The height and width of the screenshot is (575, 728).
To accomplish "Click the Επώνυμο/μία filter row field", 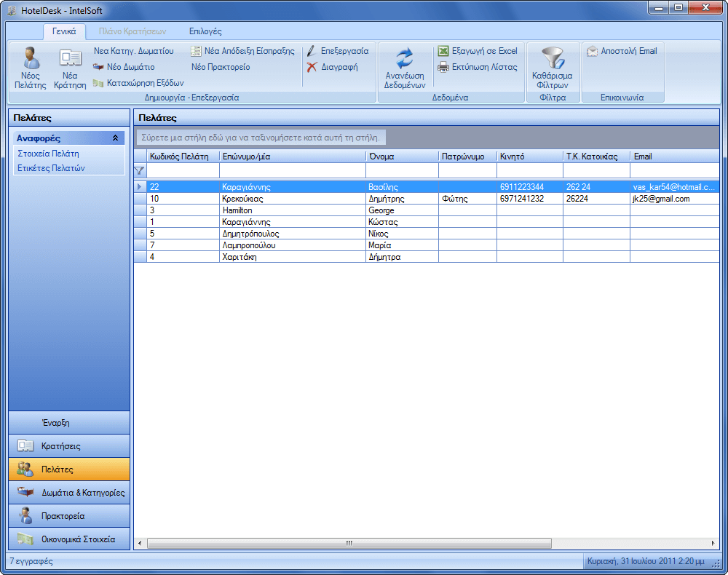I will pyautogui.click(x=291, y=170).
